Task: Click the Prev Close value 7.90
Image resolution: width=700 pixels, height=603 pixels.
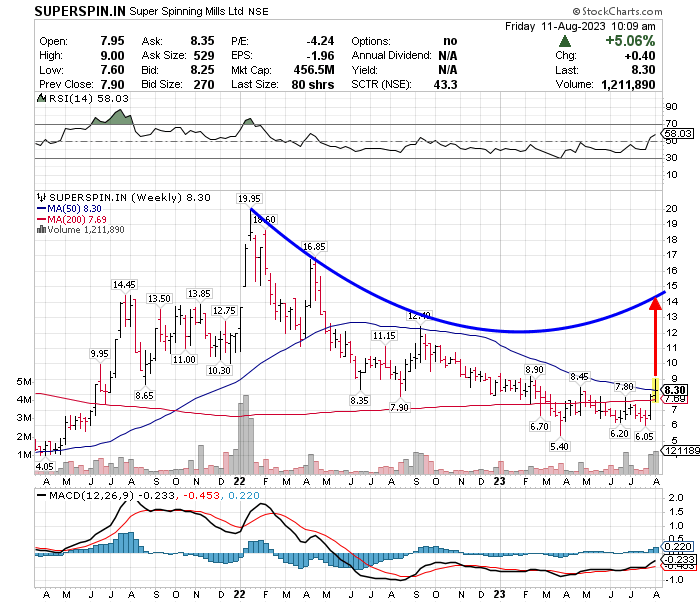Action: [x=112, y=85]
